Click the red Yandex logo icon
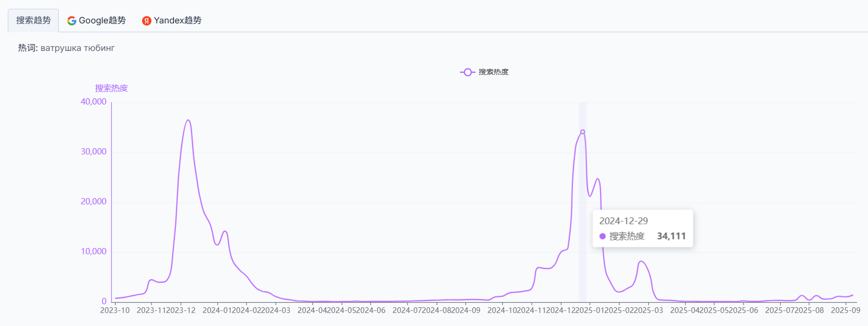Screen dimensions: 868x326 coord(147,21)
